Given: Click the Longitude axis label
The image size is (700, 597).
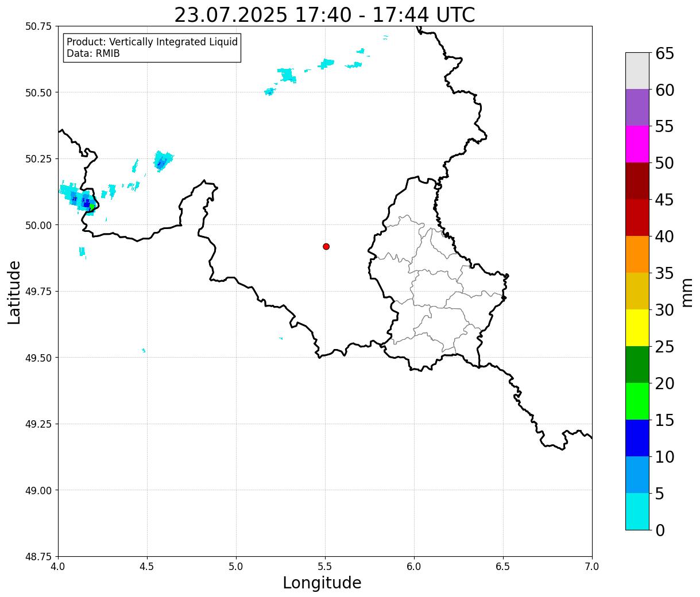Looking at the screenshot, I should coord(322,583).
